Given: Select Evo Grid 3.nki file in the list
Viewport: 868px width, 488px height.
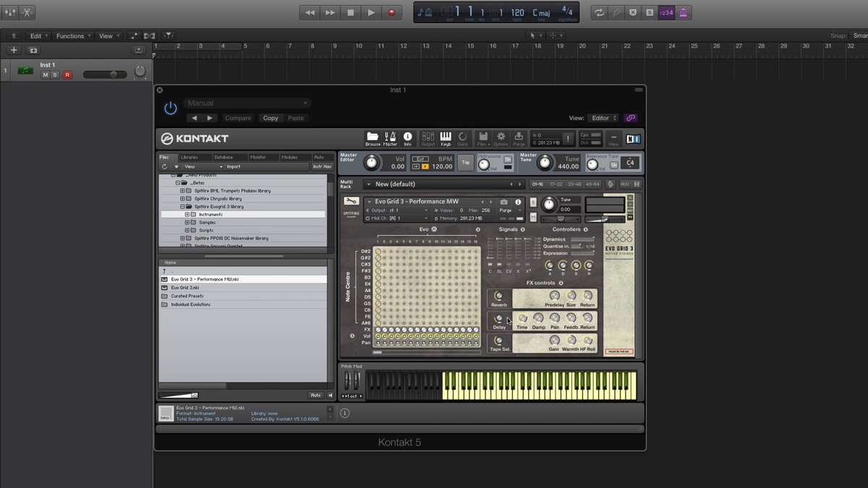Looking at the screenshot, I should tap(185, 288).
